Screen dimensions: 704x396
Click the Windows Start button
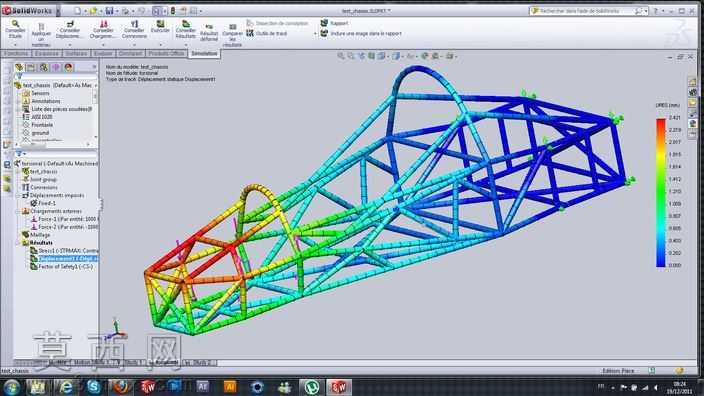pyautogui.click(x=11, y=387)
